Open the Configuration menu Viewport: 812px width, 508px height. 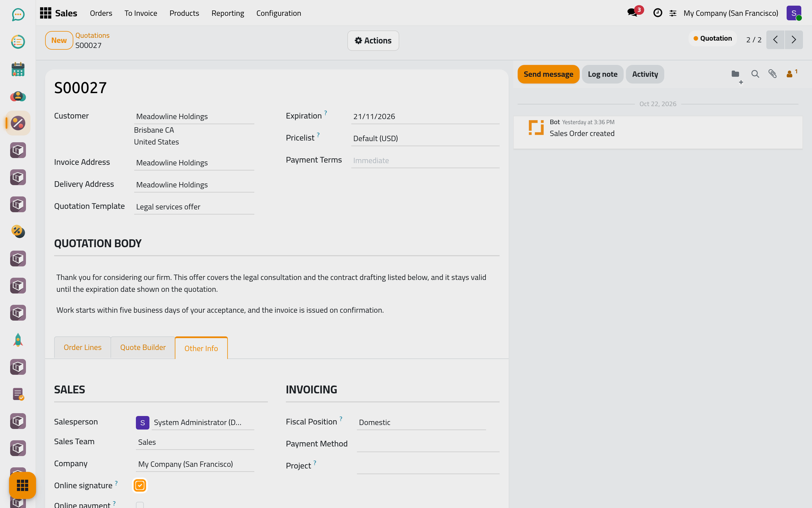279,13
